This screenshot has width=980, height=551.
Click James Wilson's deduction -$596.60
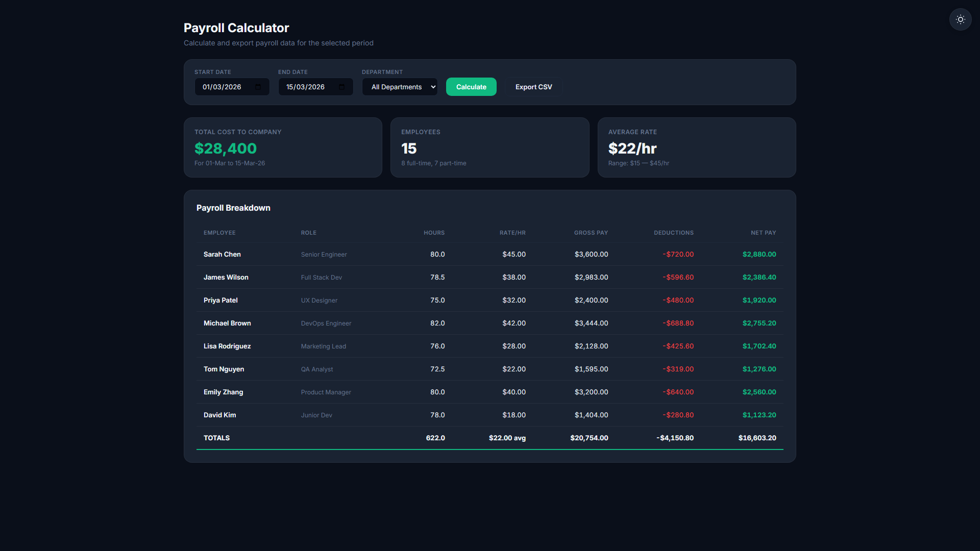click(x=678, y=277)
